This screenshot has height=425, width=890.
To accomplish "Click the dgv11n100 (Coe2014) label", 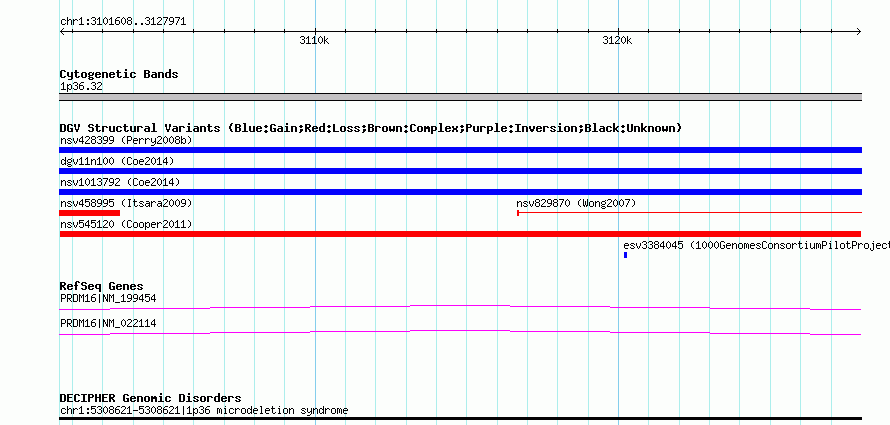I will click(x=117, y=161).
